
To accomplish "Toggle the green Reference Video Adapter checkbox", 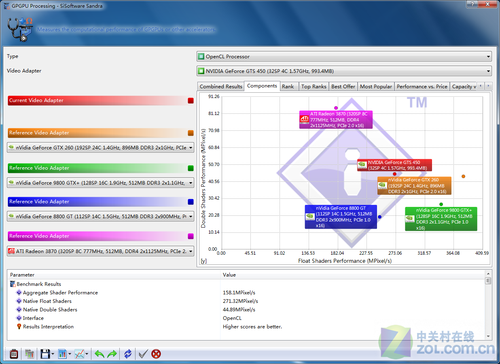I will [x=191, y=168].
